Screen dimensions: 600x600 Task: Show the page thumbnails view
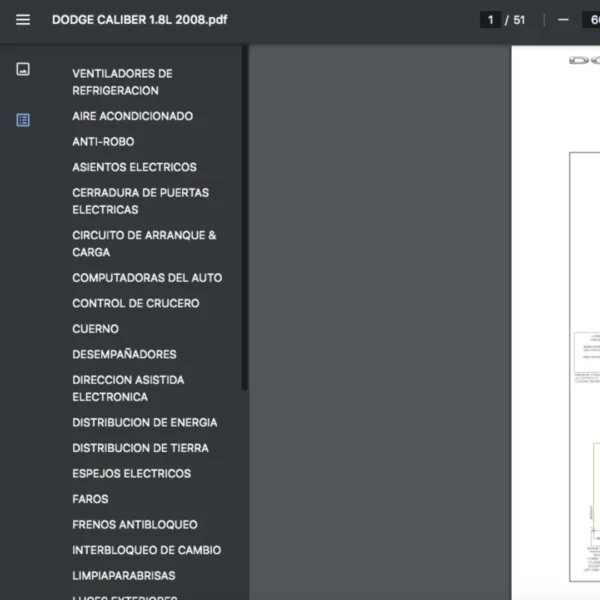click(x=23, y=69)
